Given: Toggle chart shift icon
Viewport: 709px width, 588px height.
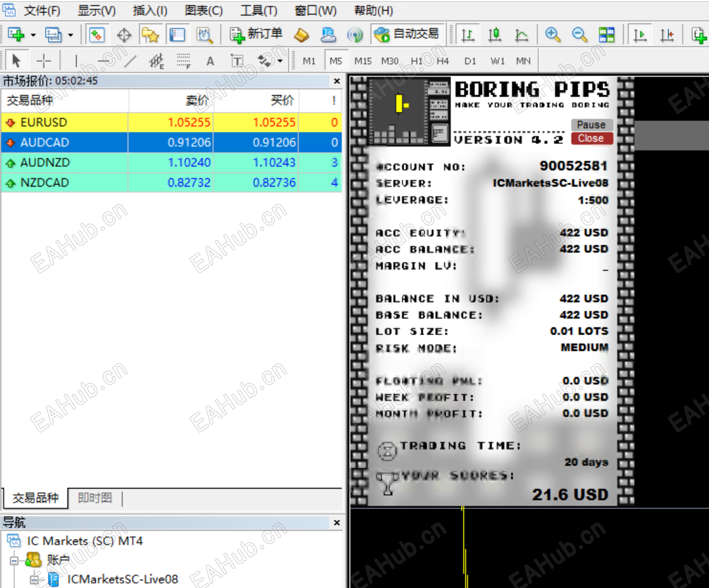Looking at the screenshot, I should 667,35.
